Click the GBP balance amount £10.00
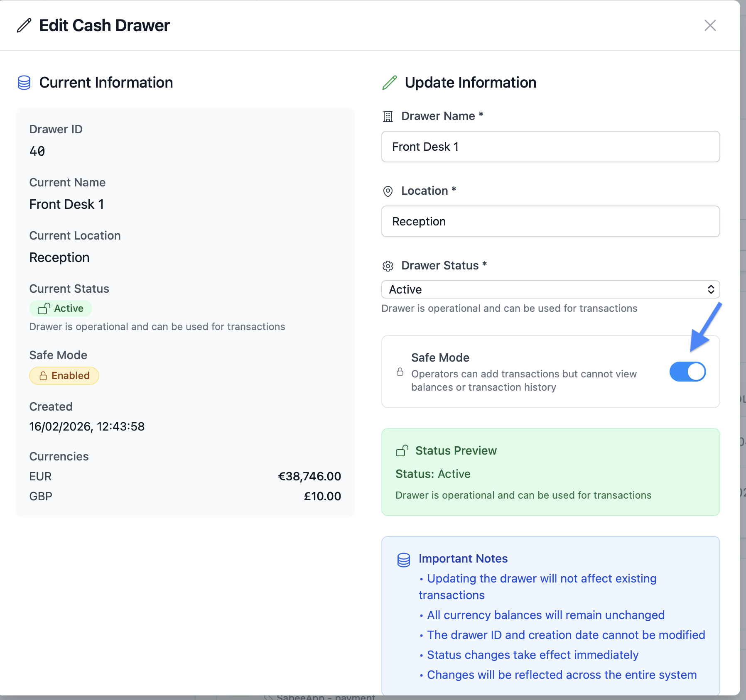746x700 pixels. tap(322, 496)
